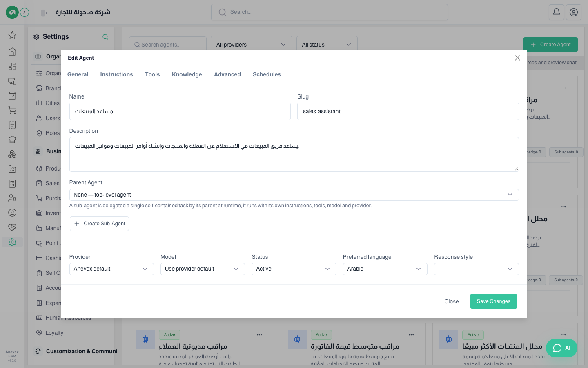Click the notifications bell icon
The height and width of the screenshot is (368, 588).
557,12
